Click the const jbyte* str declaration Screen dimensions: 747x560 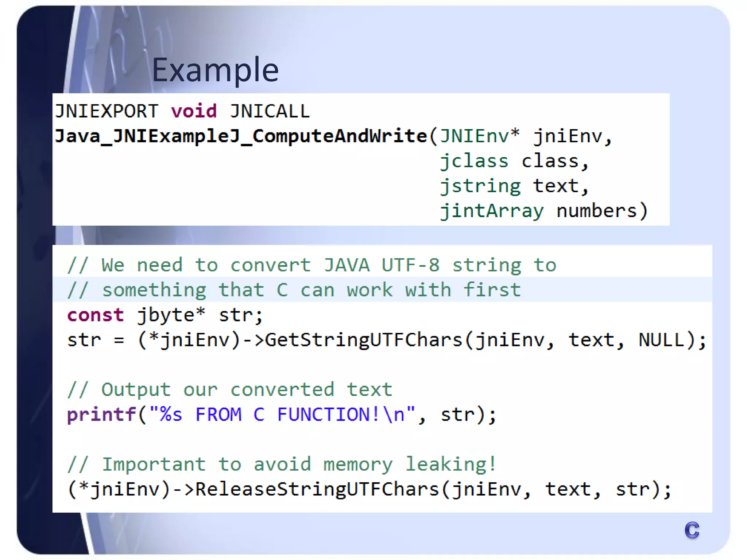coord(165,315)
